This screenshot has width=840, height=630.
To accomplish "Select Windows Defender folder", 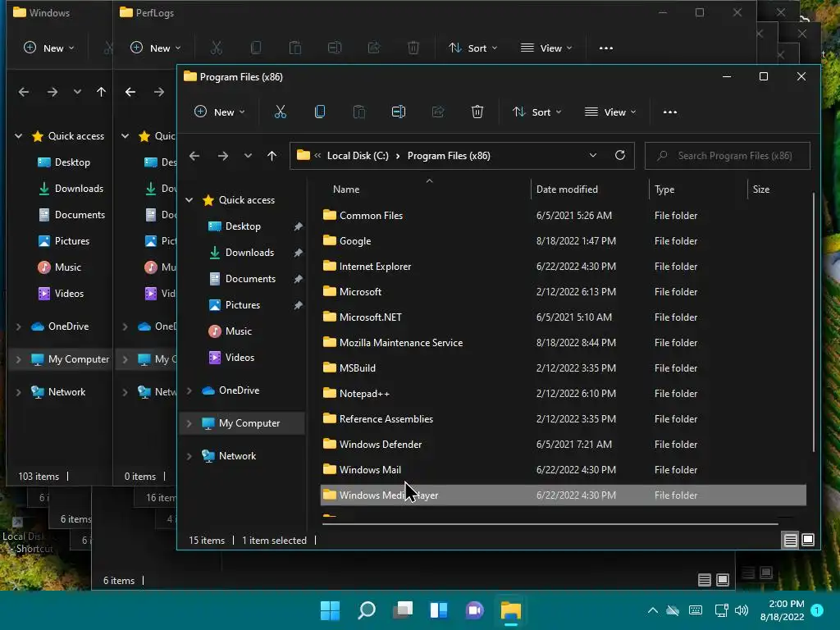I will point(564,445).
